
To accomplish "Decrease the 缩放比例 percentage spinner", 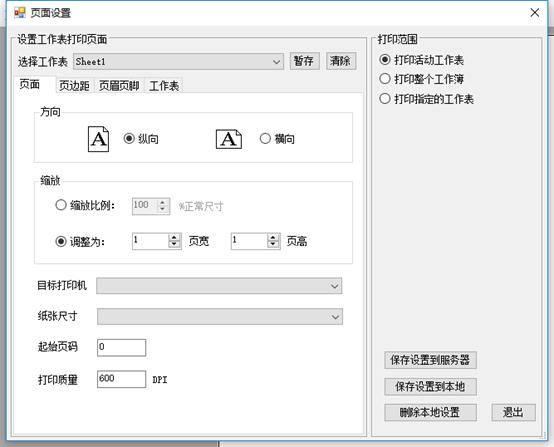I will click(163, 210).
